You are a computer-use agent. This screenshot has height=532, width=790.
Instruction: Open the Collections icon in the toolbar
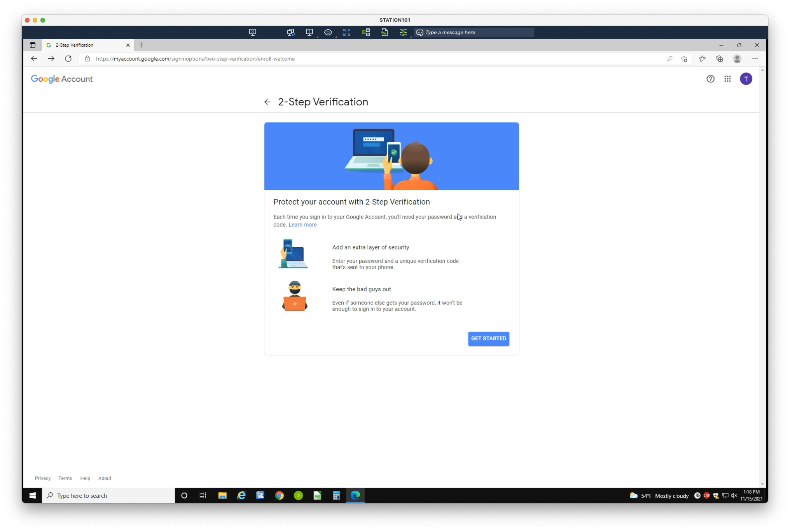[719, 59]
